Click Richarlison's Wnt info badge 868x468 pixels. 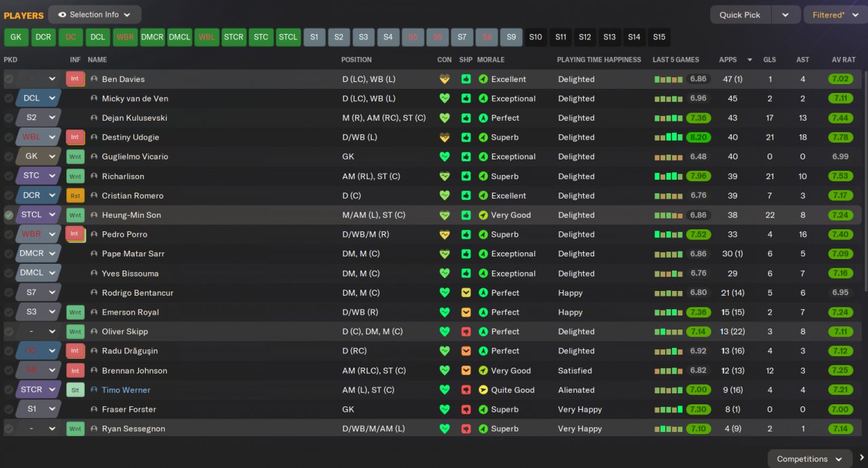[75, 176]
